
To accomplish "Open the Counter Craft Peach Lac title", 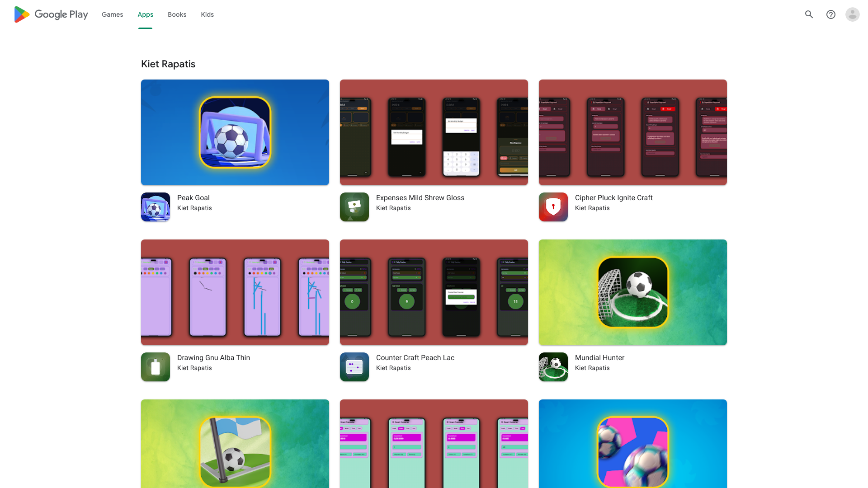I will [415, 357].
